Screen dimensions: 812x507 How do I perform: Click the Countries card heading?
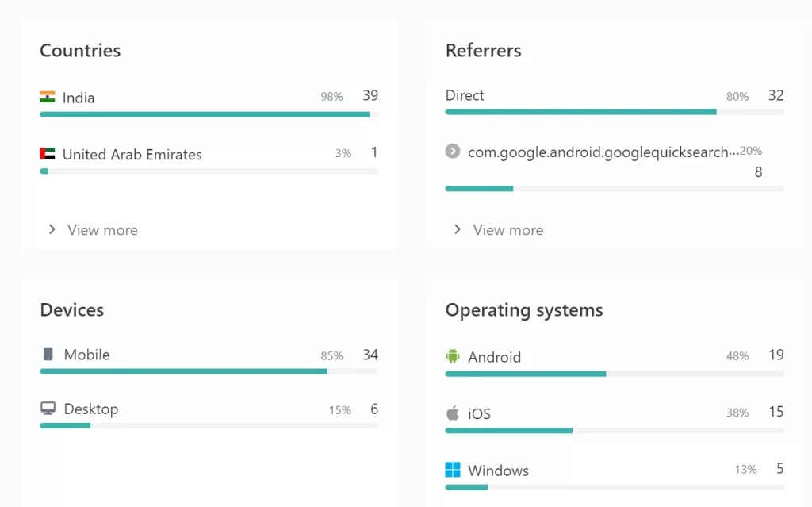(x=80, y=51)
